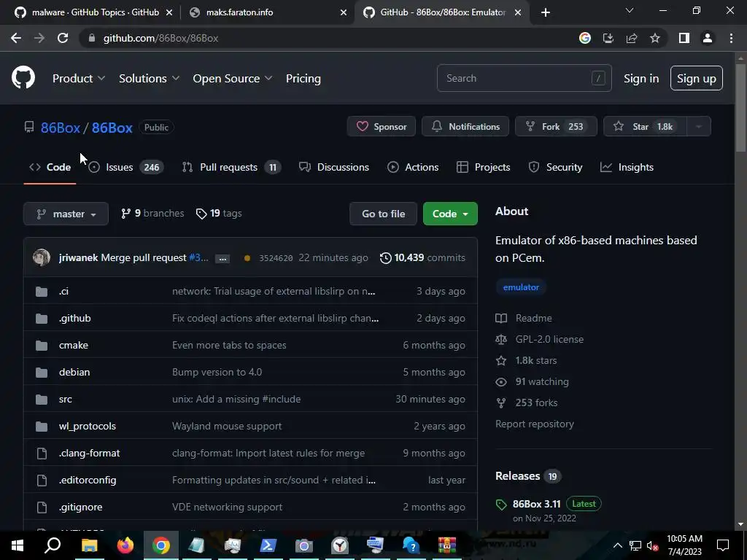Close the maks.faraton.info tab
This screenshot has height=560, width=747.
(344, 12)
